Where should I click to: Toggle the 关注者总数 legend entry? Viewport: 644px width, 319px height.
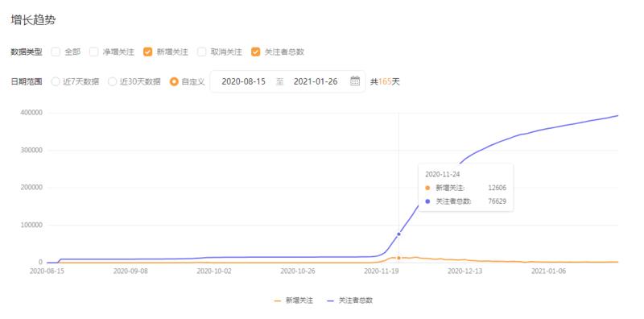350,300
